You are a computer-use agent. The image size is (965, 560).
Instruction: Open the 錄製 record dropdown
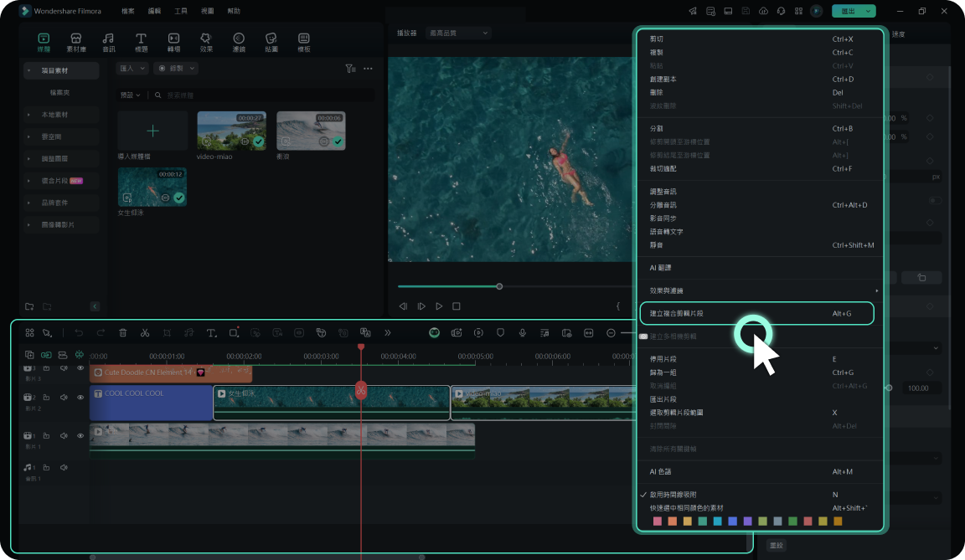click(x=176, y=69)
